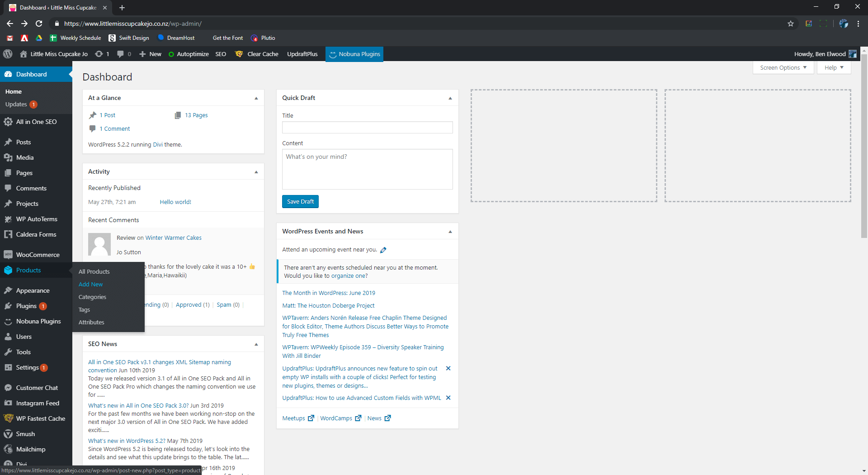Click the Mailchimp icon in sidebar
The image size is (868, 475).
[8, 449]
